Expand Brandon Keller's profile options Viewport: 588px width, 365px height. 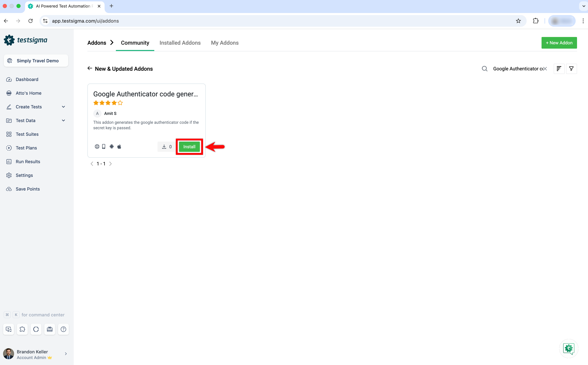pyautogui.click(x=66, y=354)
